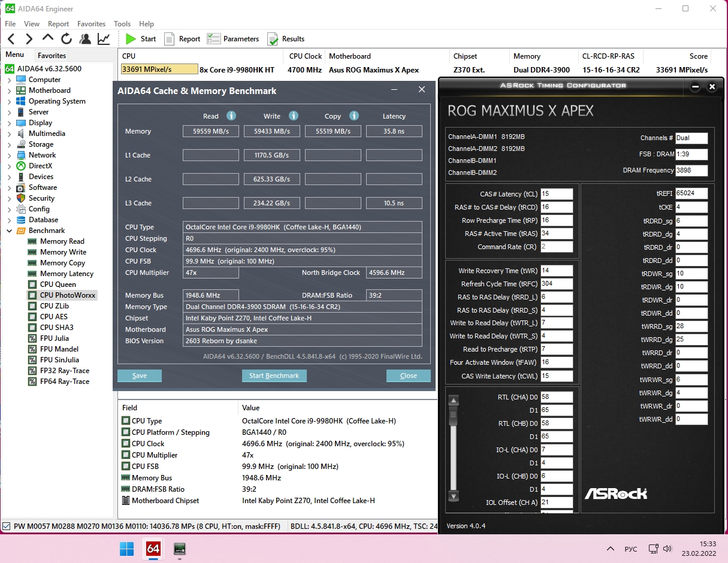
Task: Toggle the checkbox beside PW M0057 status line
Action: click(x=7, y=526)
